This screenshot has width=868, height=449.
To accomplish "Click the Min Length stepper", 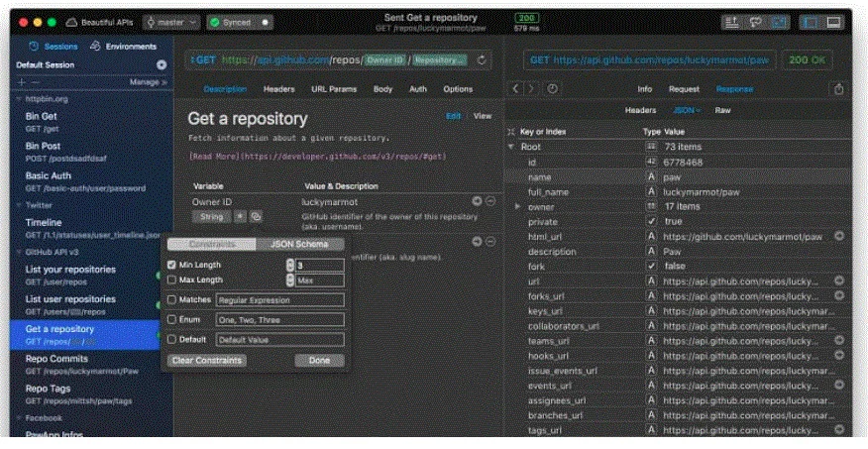I will click(290, 266).
